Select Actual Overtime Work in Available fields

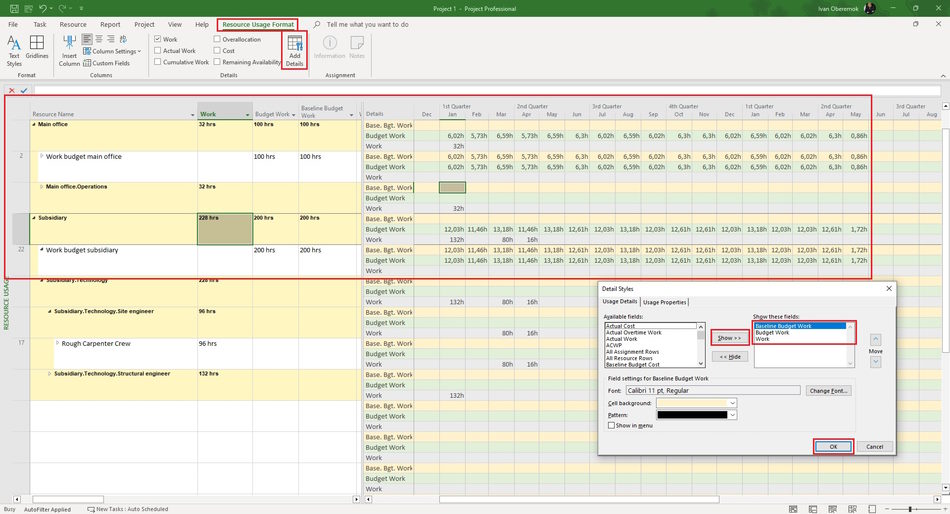634,332
